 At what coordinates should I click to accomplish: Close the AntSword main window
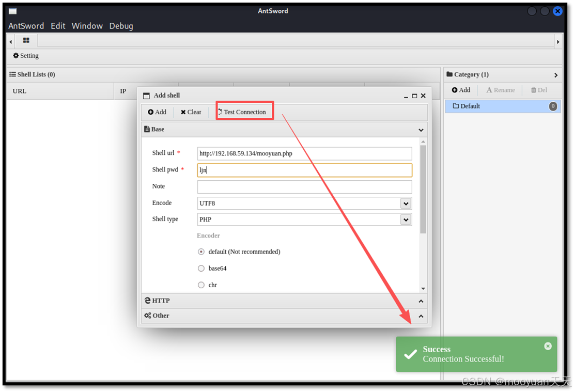coord(557,11)
